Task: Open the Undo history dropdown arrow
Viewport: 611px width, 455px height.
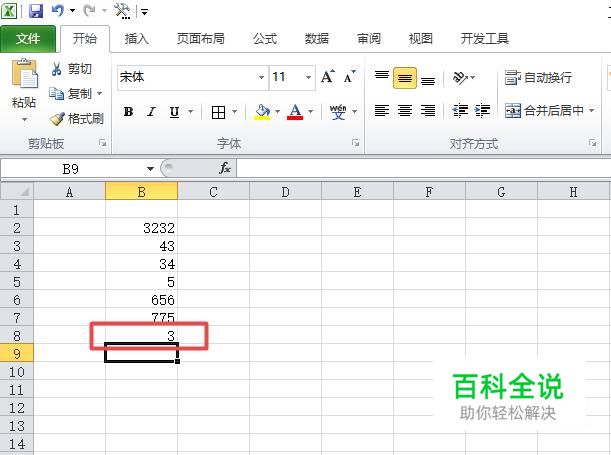Action: pos(72,11)
